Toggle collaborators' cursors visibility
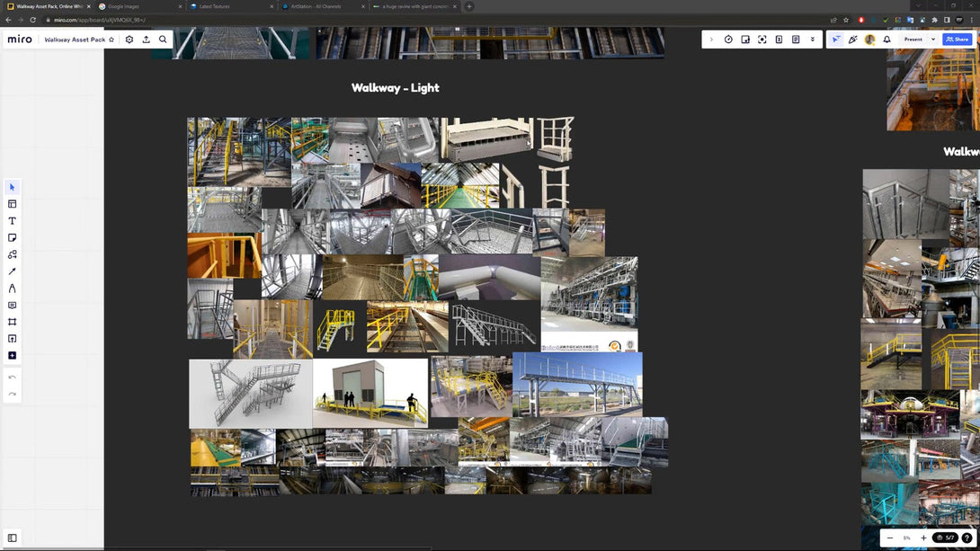Screen dimensions: 980x551 tap(836, 40)
